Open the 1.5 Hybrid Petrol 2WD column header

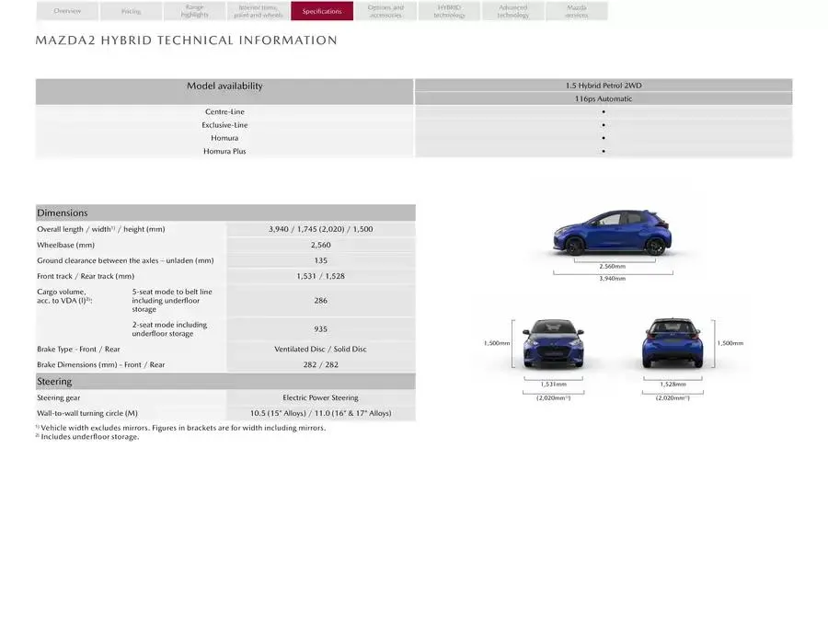tap(603, 85)
